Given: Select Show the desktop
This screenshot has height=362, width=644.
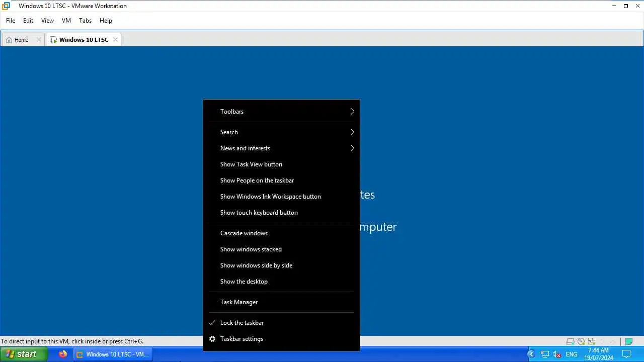Looking at the screenshot, I should (281, 282).
